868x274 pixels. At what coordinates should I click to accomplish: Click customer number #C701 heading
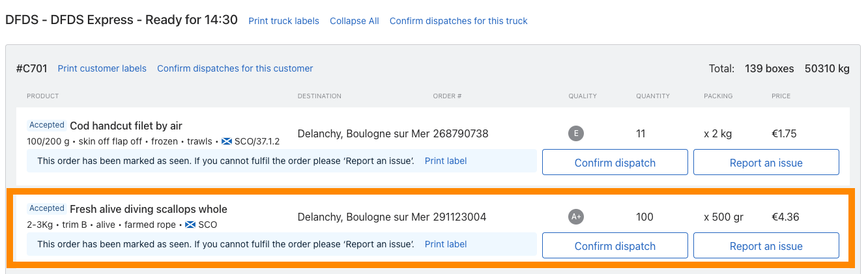pyautogui.click(x=32, y=68)
